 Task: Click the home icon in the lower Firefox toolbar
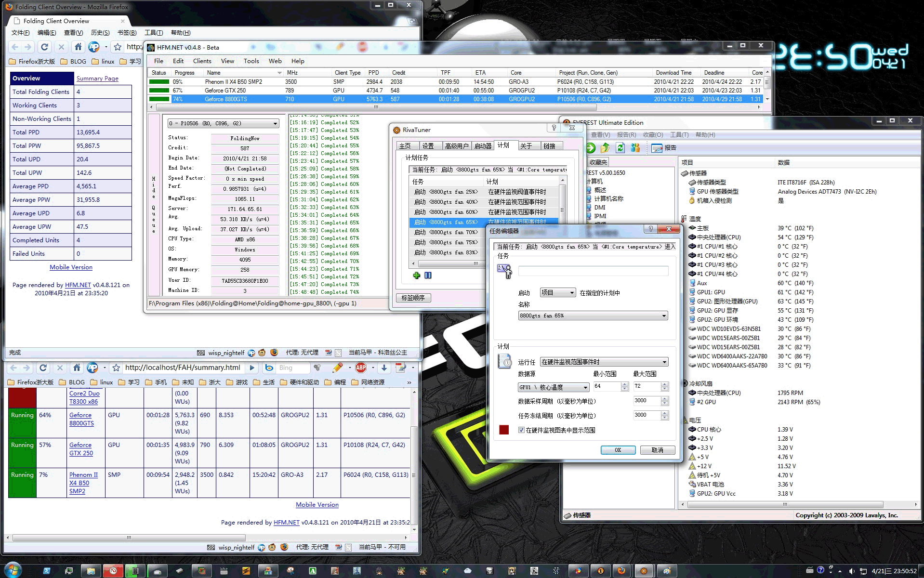pyautogui.click(x=76, y=368)
